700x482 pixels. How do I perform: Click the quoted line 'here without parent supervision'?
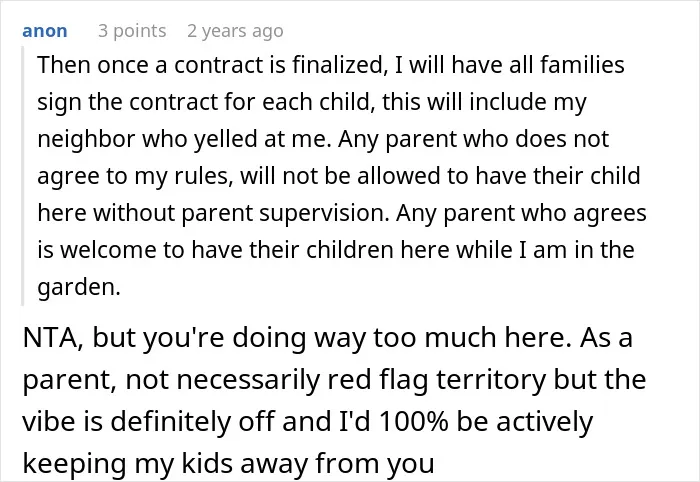214,213
